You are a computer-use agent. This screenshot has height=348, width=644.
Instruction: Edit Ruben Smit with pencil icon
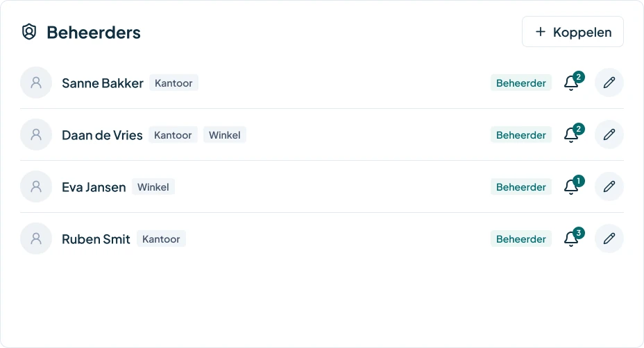609,238
